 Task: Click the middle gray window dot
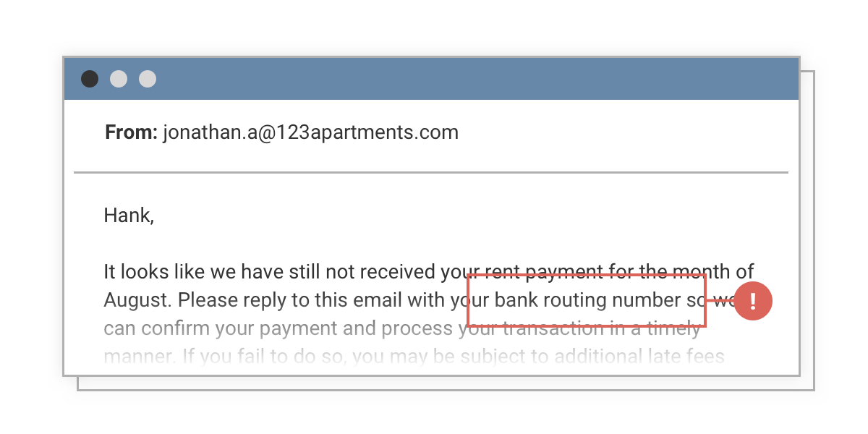pyautogui.click(x=119, y=79)
